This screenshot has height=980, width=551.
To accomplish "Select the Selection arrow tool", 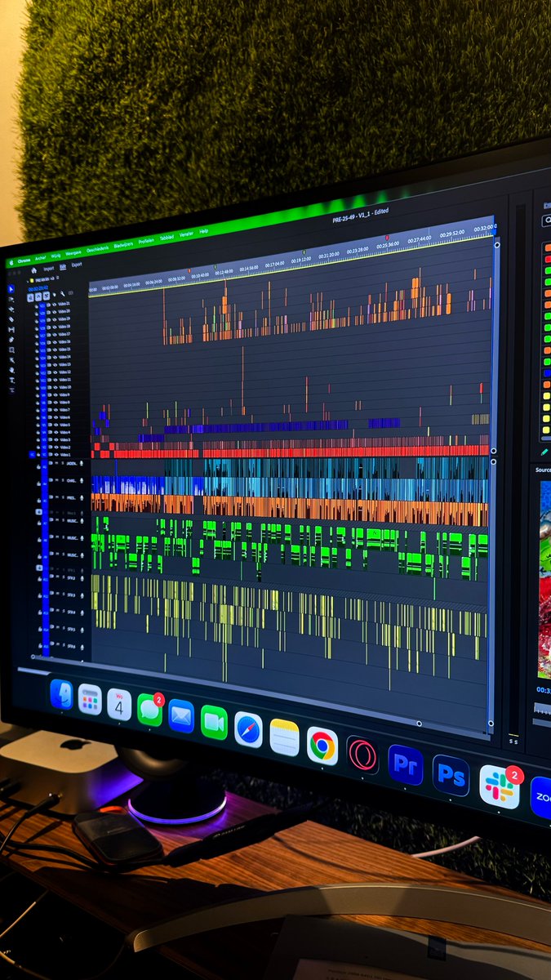I will (x=11, y=289).
